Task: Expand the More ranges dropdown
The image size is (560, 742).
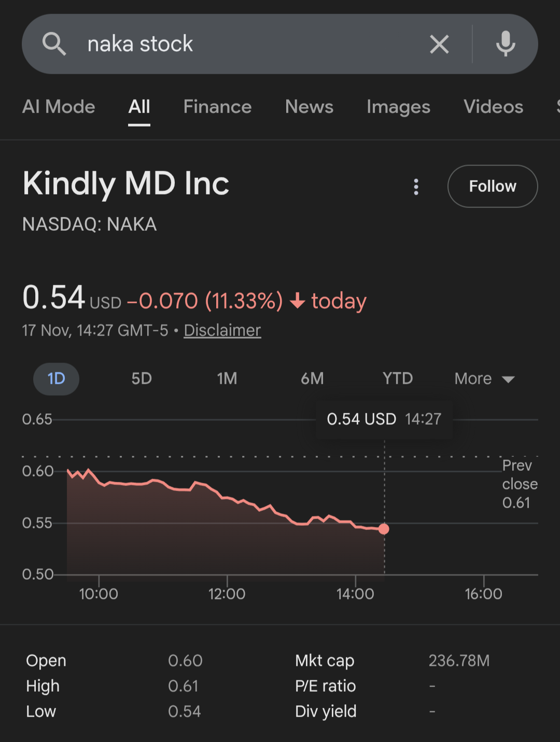Action: click(x=484, y=379)
